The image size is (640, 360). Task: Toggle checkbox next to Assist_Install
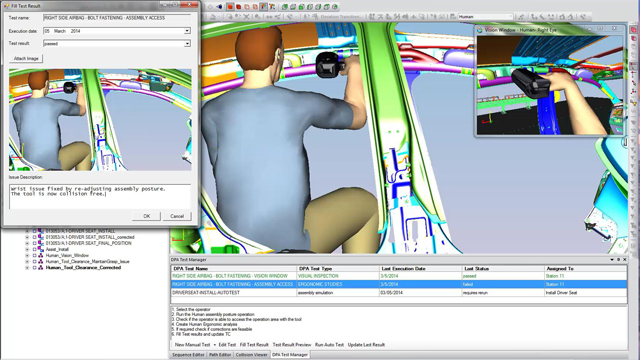pyautogui.click(x=35, y=249)
